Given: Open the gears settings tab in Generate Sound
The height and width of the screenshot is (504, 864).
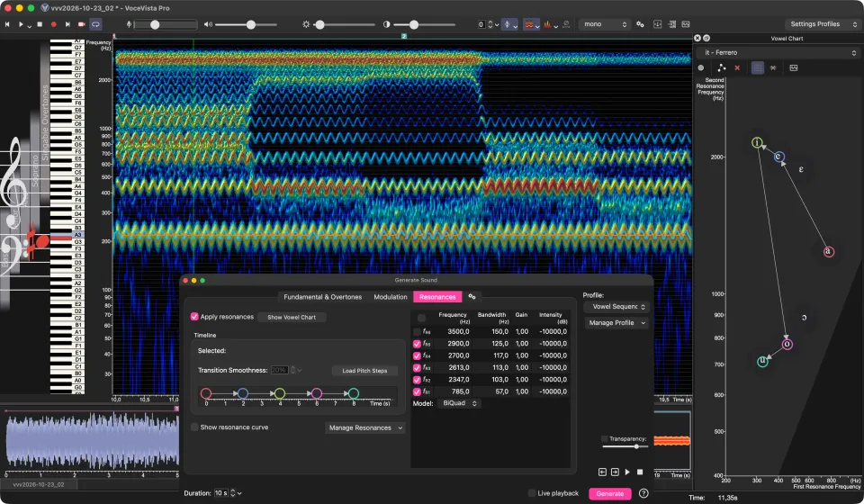Looking at the screenshot, I should tap(472, 297).
